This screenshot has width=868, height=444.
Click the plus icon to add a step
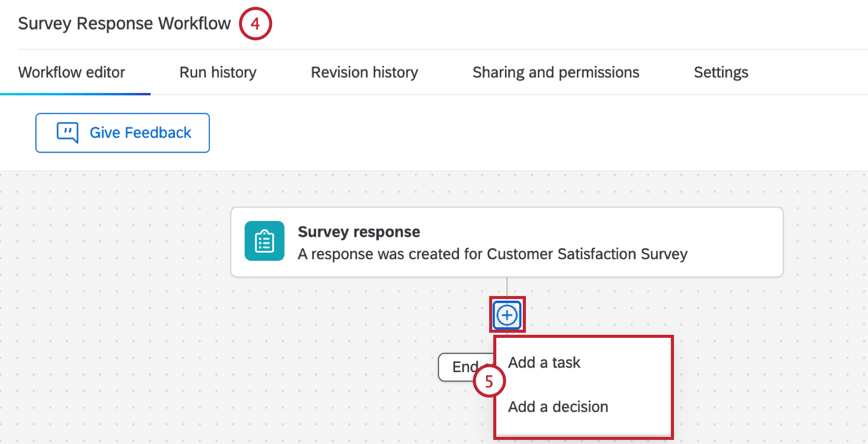pos(507,315)
